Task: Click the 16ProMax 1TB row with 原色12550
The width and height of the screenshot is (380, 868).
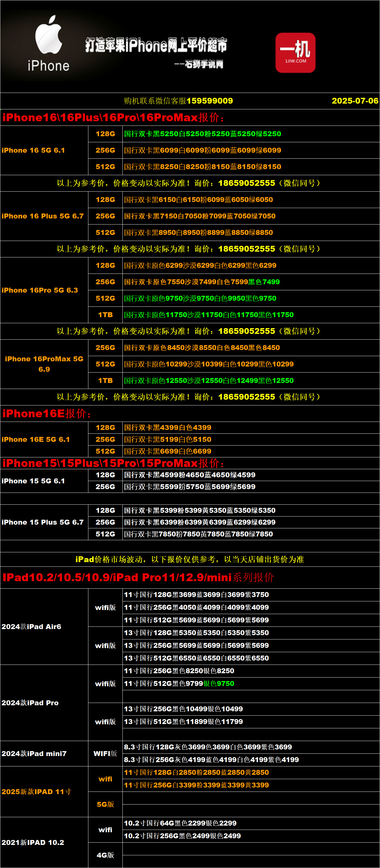Action: 251,380
